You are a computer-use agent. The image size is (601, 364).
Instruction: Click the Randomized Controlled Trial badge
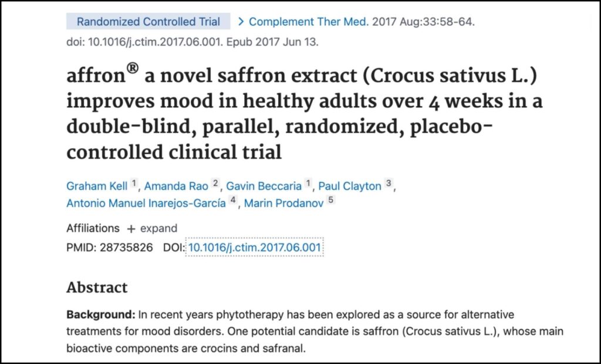point(148,22)
